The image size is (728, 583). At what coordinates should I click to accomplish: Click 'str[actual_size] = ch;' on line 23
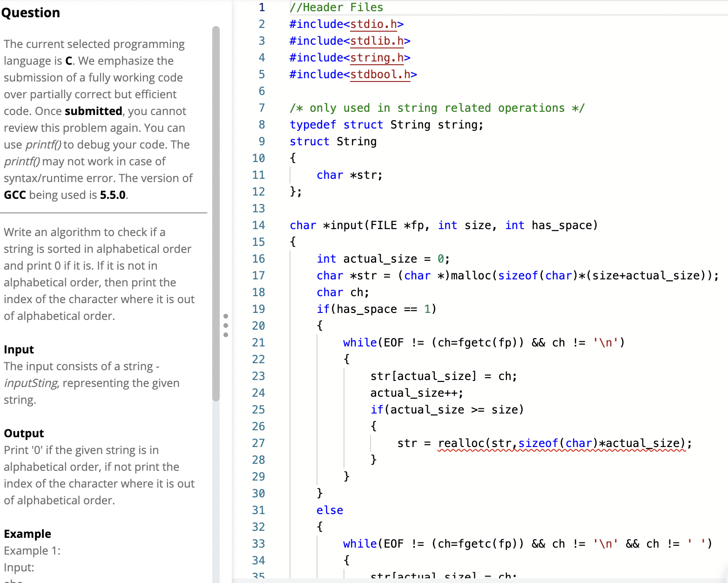(x=444, y=376)
